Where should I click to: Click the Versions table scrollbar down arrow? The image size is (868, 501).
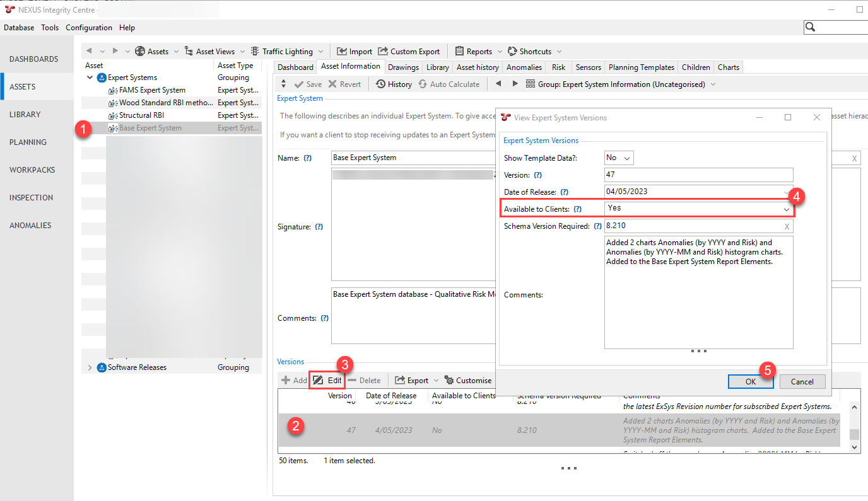(x=854, y=447)
